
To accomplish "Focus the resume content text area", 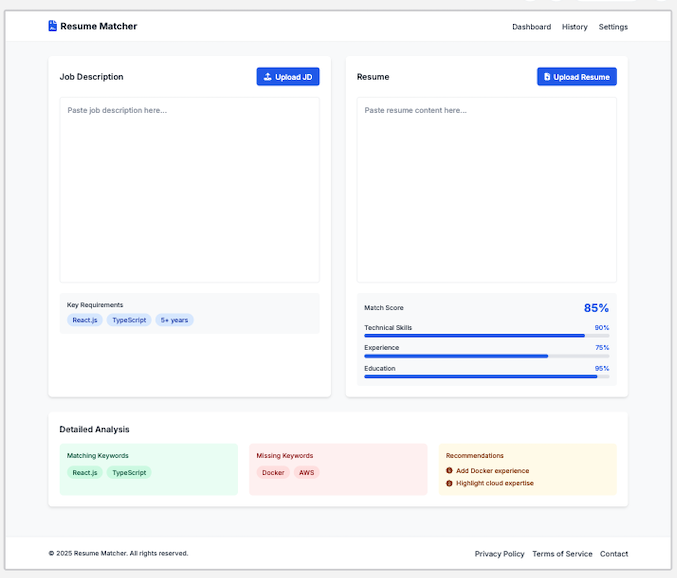I will point(487,190).
